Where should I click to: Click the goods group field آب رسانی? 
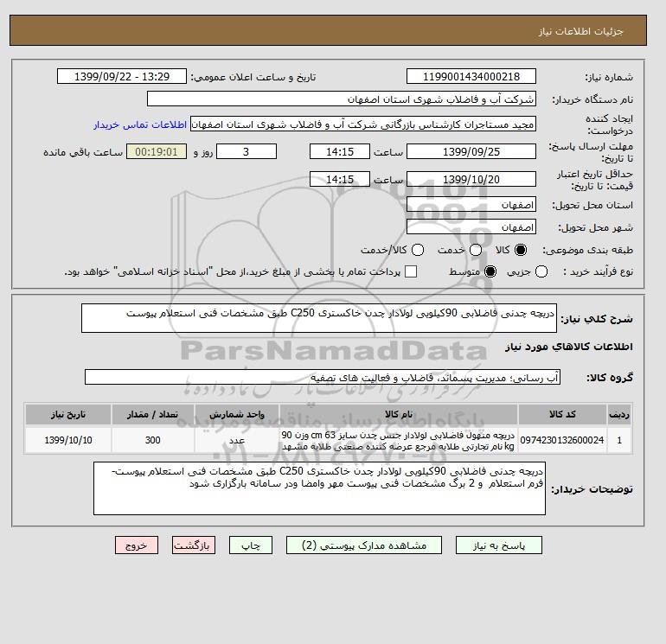(323, 377)
